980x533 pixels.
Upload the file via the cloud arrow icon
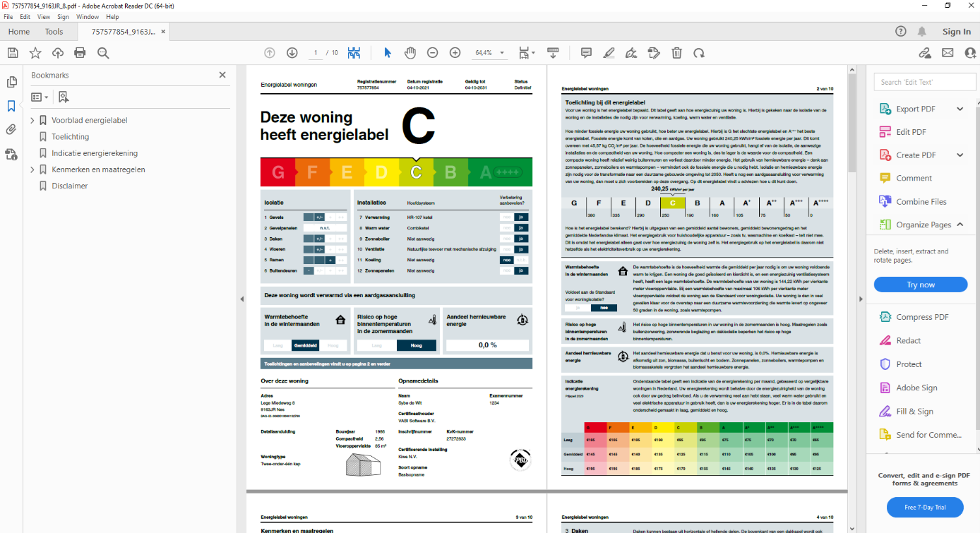coord(58,53)
